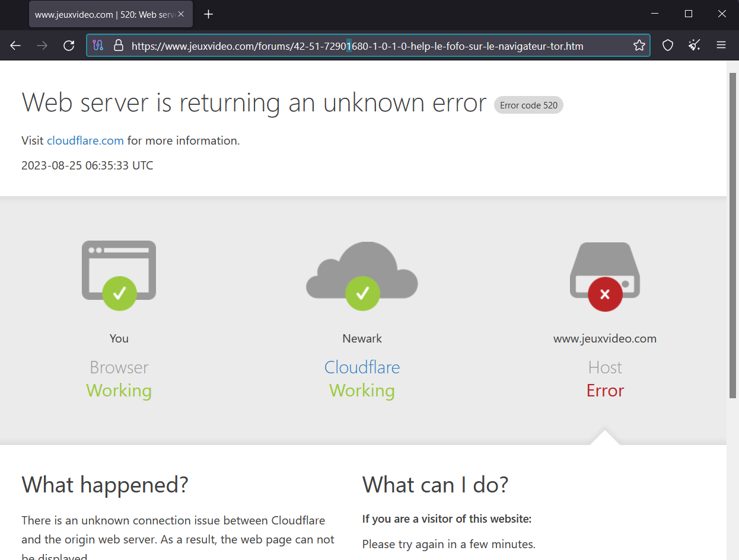This screenshot has height=560, width=739.
Task: Click 'Please try again in a few minutes.'
Action: (x=449, y=544)
